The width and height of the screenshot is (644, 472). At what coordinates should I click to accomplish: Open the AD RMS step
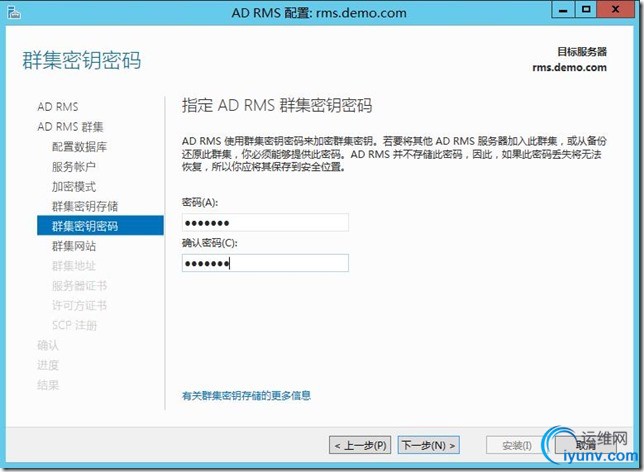pyautogui.click(x=58, y=107)
